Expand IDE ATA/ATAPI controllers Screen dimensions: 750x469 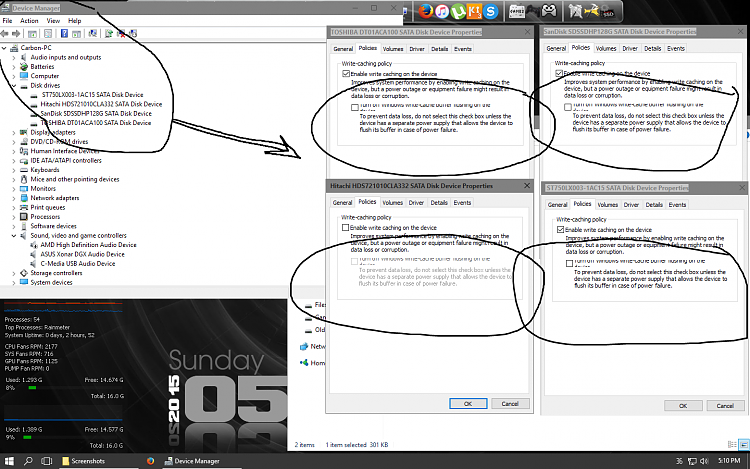pyautogui.click(x=14, y=161)
